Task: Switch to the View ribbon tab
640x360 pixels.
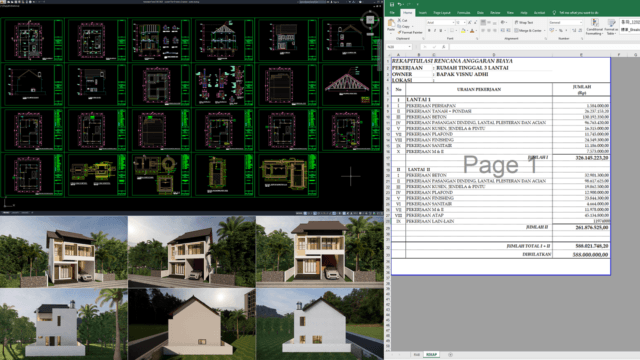Action: (510, 13)
